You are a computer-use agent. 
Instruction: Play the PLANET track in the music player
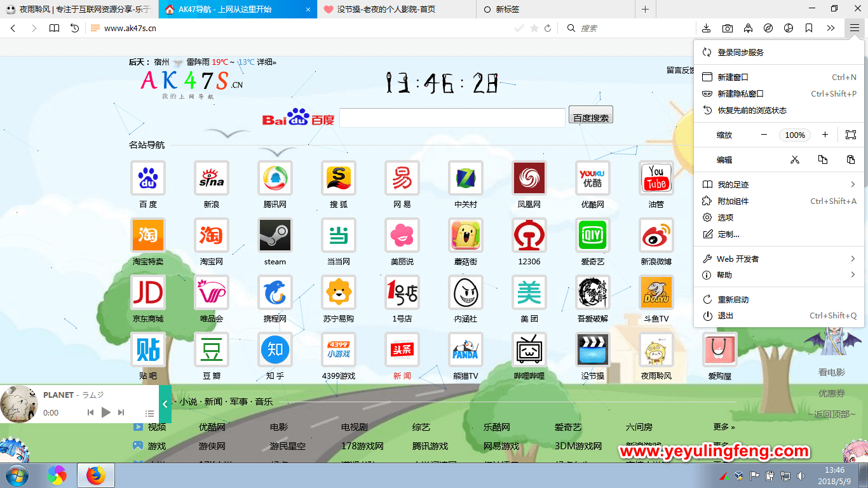(x=106, y=412)
